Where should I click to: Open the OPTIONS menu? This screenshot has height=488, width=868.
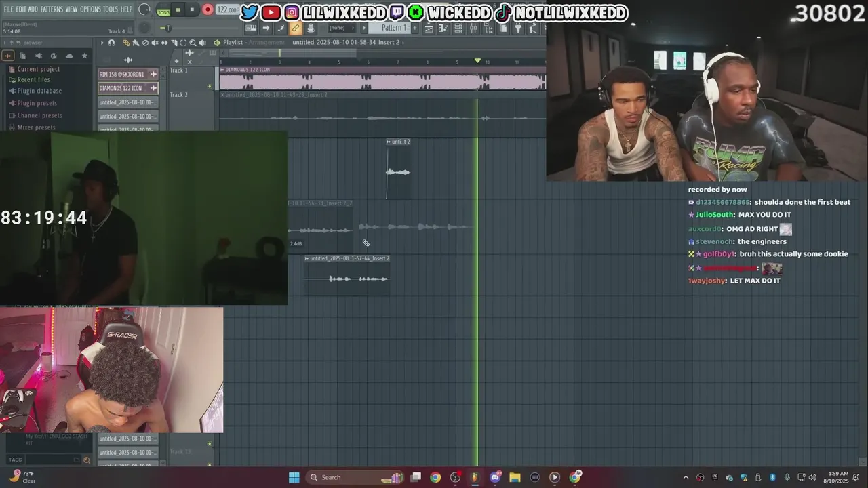[x=90, y=9]
